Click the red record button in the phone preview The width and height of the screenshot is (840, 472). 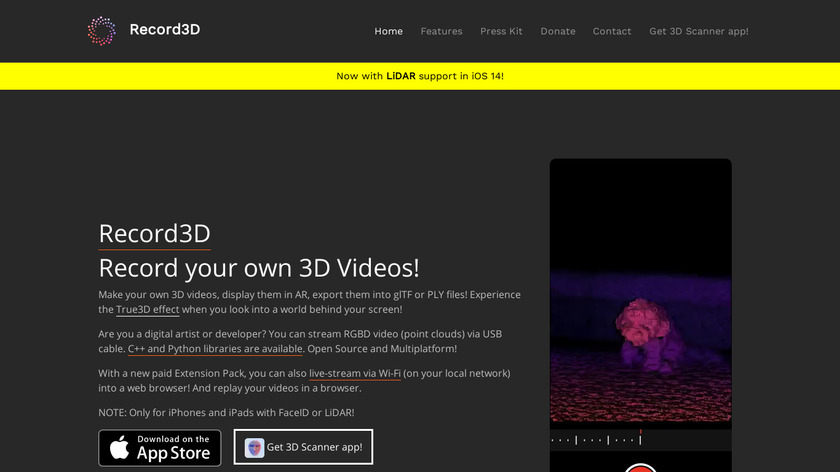pyautogui.click(x=640, y=468)
